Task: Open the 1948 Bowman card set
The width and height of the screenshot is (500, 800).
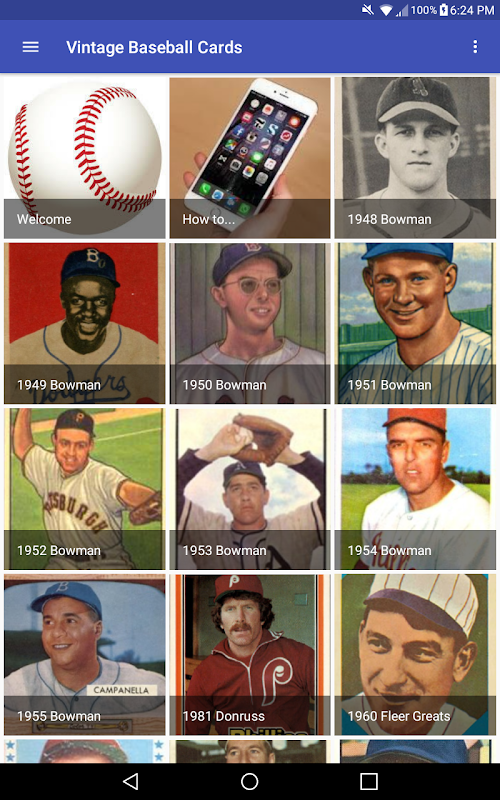Action: (415, 158)
